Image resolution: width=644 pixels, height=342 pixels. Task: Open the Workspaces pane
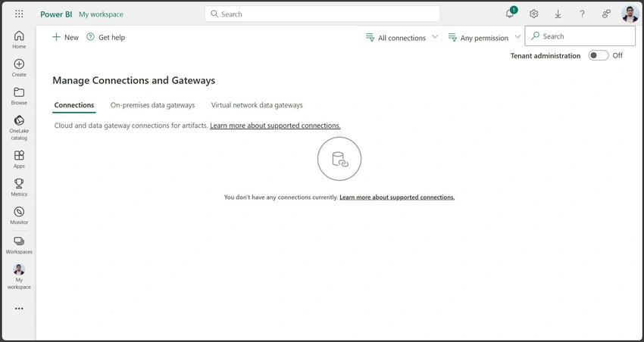click(x=19, y=245)
